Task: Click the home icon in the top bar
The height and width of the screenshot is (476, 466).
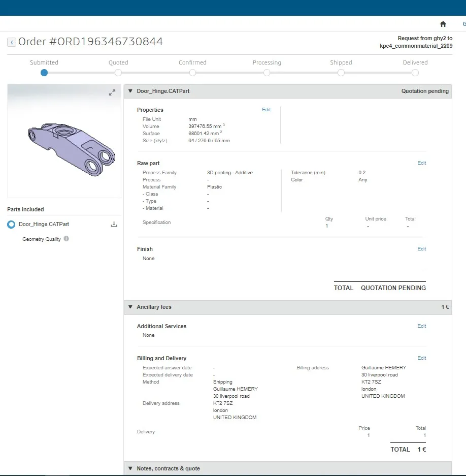Action: pos(443,24)
